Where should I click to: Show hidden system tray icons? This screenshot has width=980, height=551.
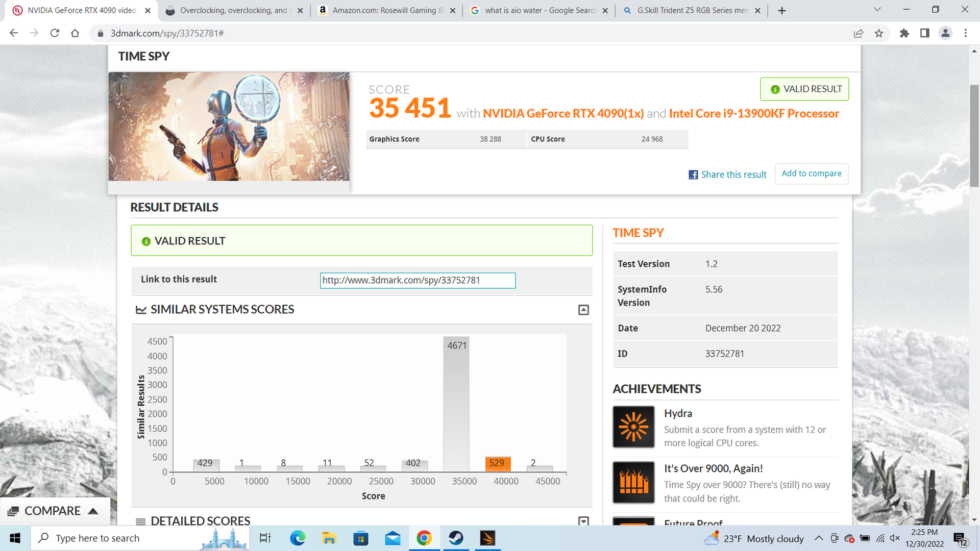(x=819, y=538)
